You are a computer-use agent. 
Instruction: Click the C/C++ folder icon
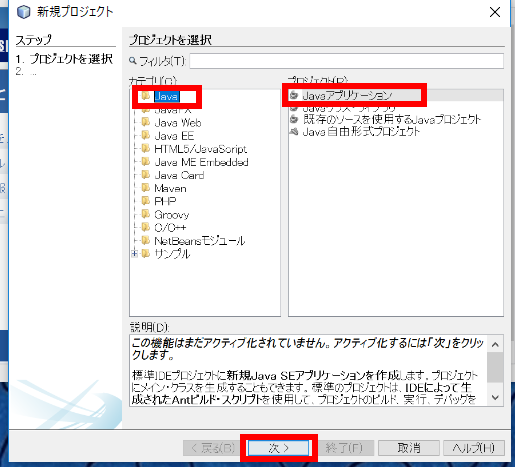tap(146, 227)
